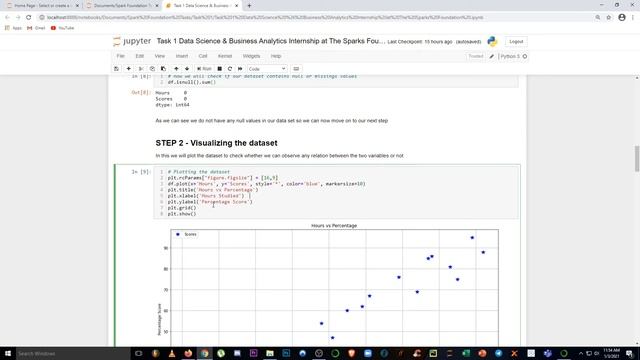Open the Chrome profile avatar
This screenshot has height=360, width=640.
(622, 18)
